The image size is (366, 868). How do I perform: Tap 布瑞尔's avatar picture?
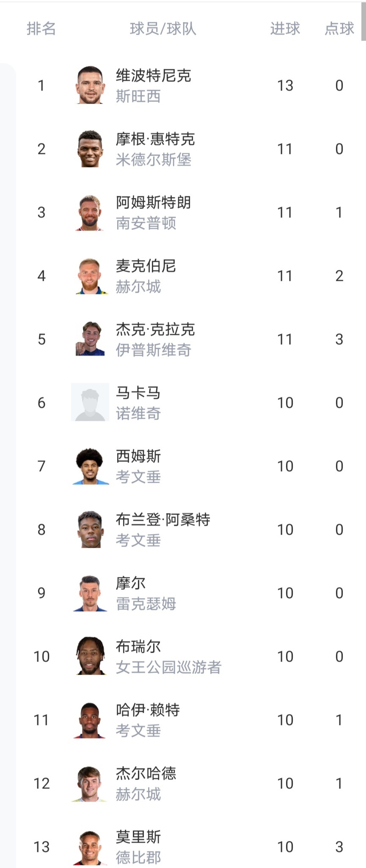click(x=90, y=656)
